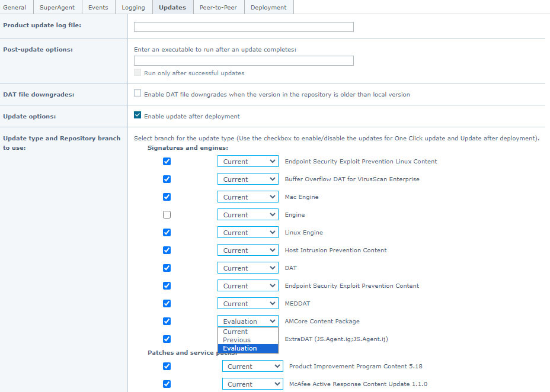Click the AMCore Content Package label
The width and height of the screenshot is (550, 392).
322,321
